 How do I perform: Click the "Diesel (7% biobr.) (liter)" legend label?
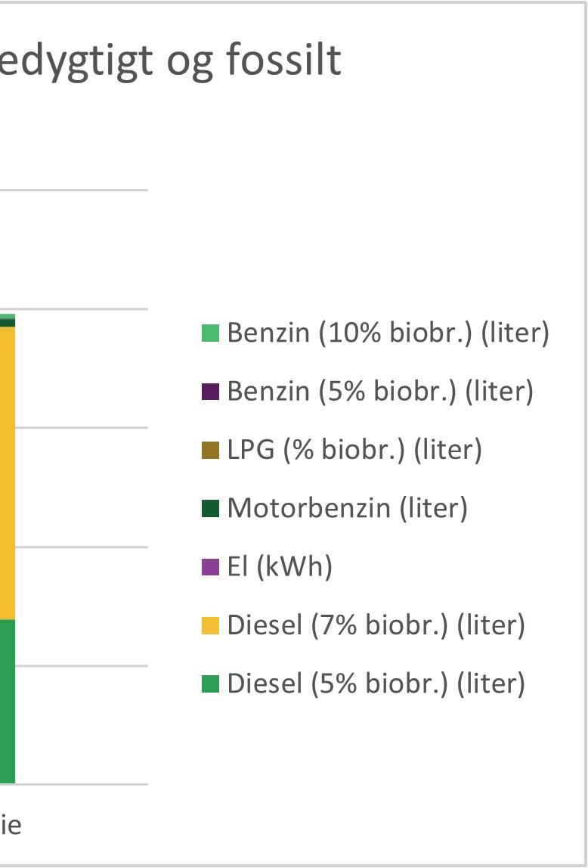coord(376,625)
